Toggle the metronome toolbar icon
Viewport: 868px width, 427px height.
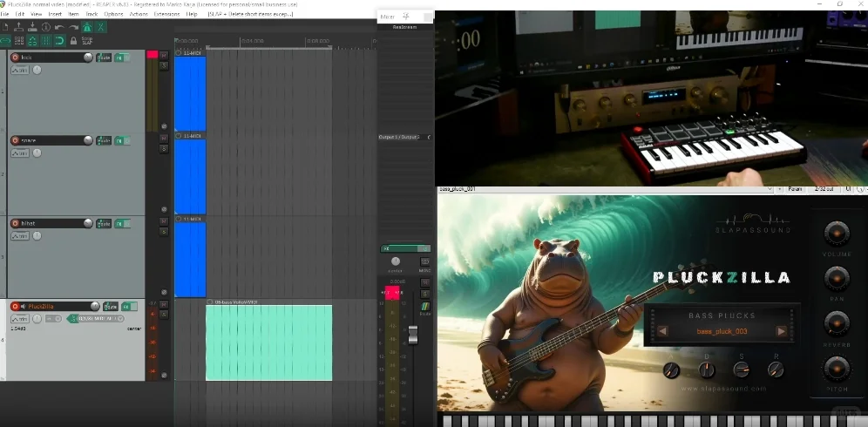click(87, 27)
